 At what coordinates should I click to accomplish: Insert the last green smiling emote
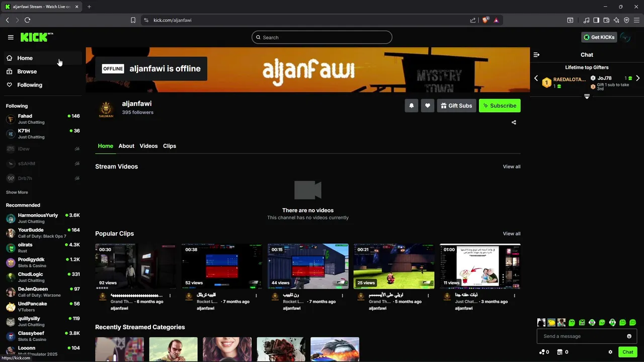coord(633,322)
